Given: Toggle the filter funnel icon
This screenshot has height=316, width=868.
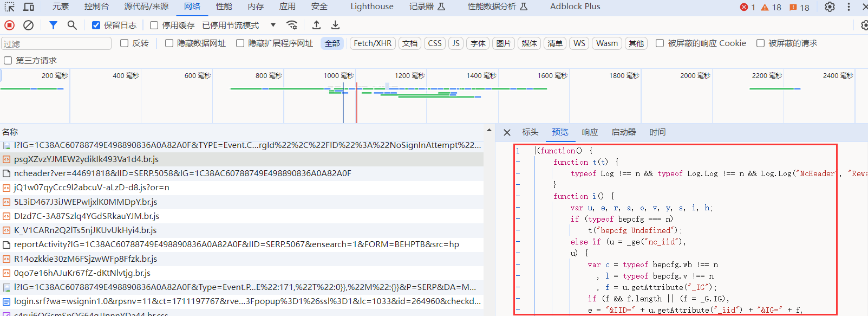Looking at the screenshot, I should click(53, 25).
